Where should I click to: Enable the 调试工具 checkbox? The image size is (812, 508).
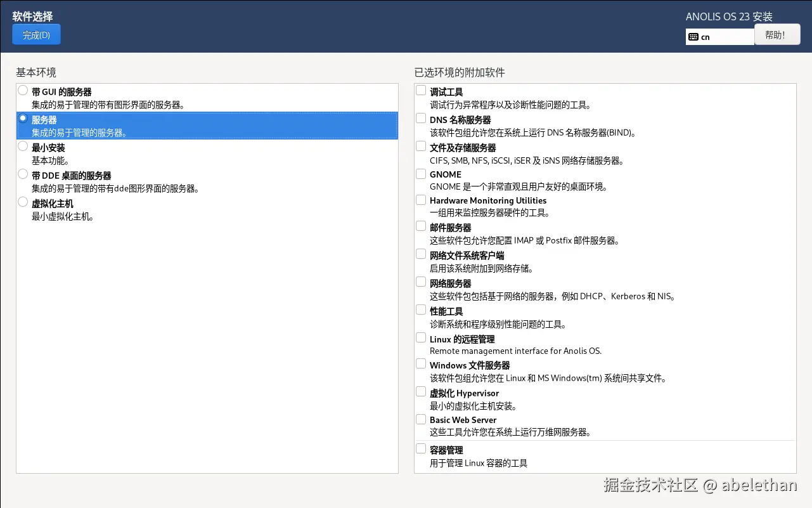pyautogui.click(x=421, y=90)
